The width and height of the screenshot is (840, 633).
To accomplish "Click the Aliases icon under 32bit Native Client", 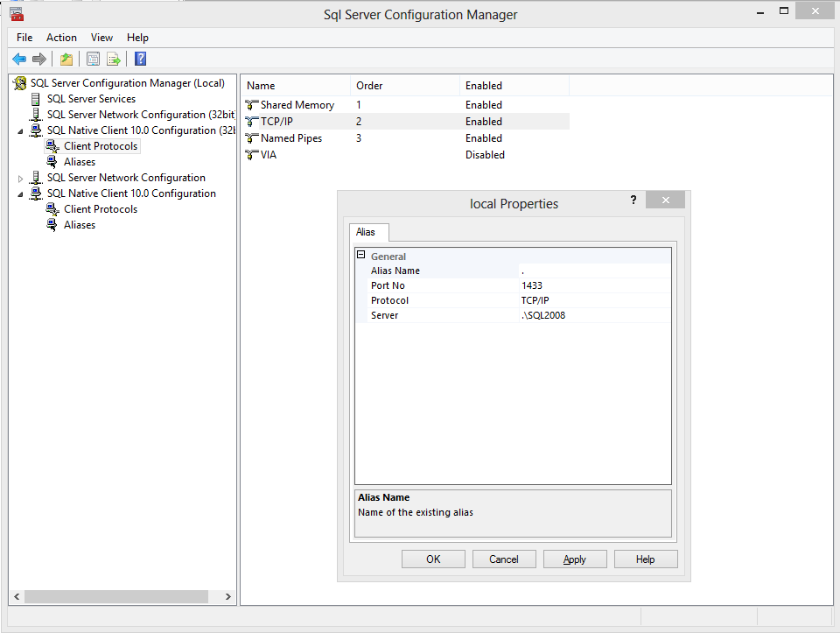I will (52, 162).
